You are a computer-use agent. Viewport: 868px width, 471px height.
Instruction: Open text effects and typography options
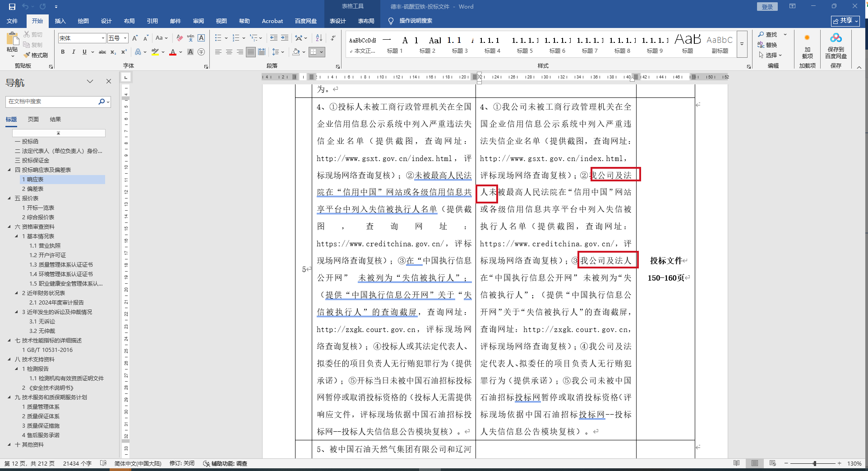click(x=138, y=52)
